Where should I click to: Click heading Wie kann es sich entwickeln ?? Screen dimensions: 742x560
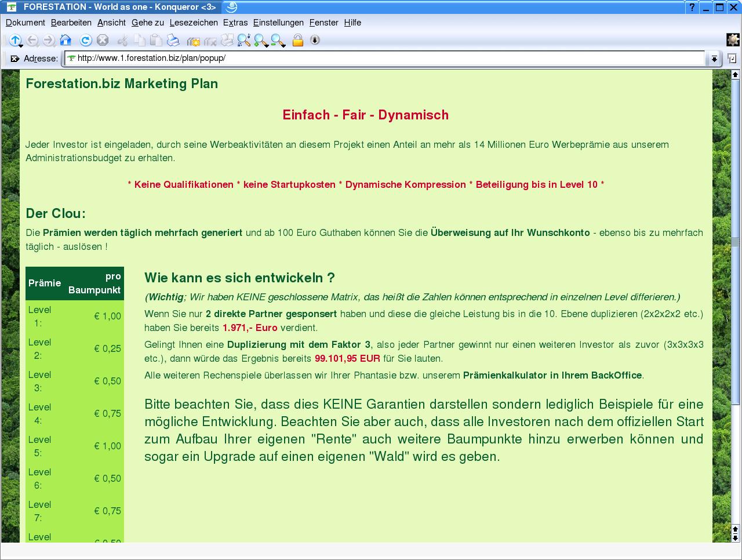(x=239, y=278)
